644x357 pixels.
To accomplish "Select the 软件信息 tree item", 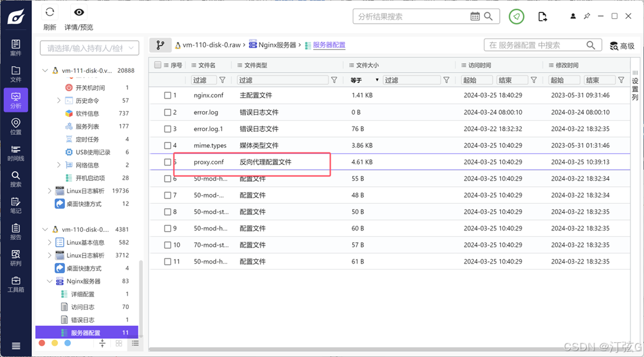I will pos(87,113).
